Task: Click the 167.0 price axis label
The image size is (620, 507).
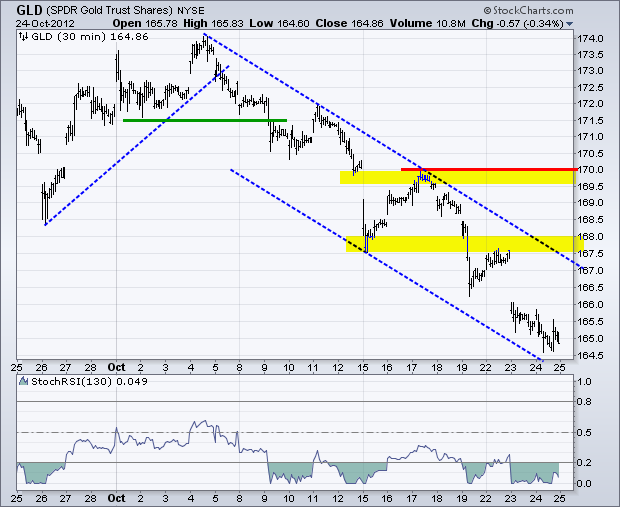Action: coord(590,271)
